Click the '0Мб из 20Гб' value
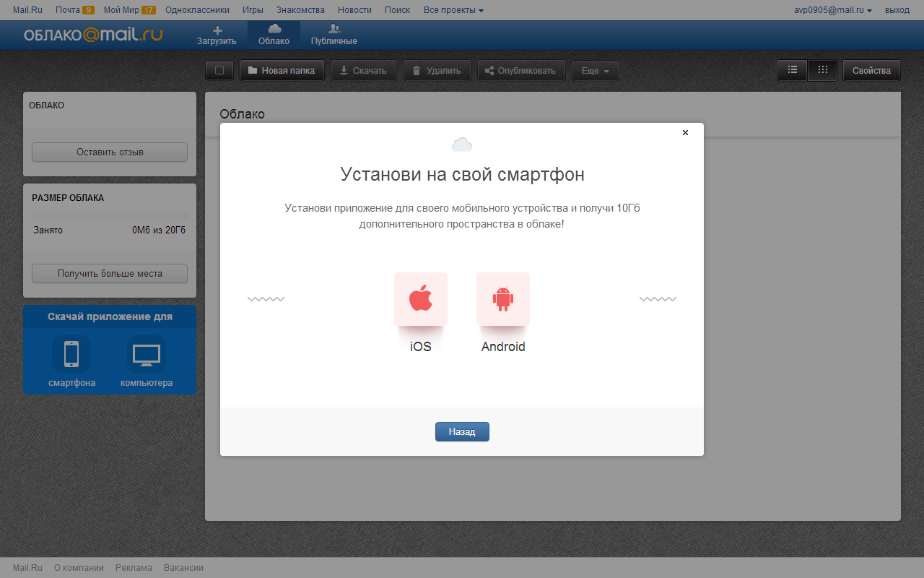 (x=159, y=230)
